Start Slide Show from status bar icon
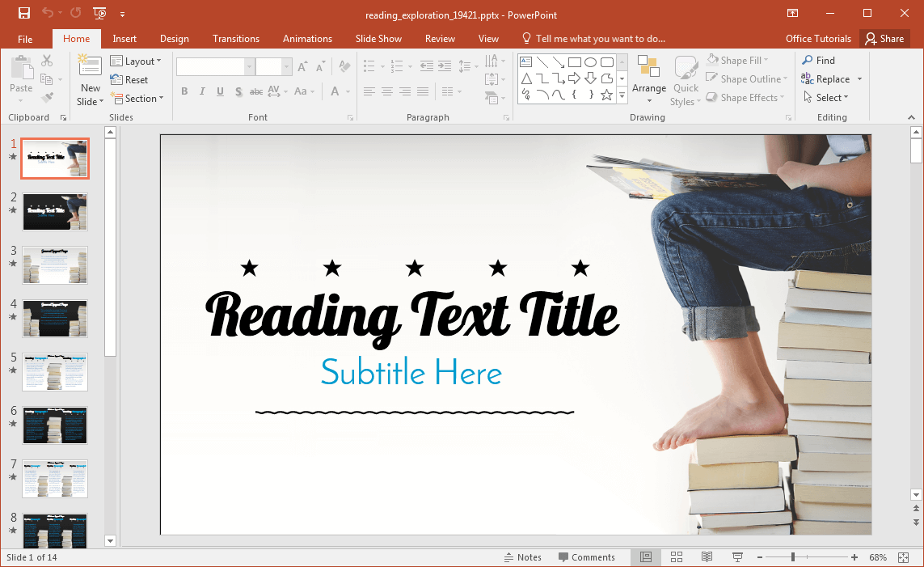Viewport: 924px width, 567px height. (x=737, y=557)
